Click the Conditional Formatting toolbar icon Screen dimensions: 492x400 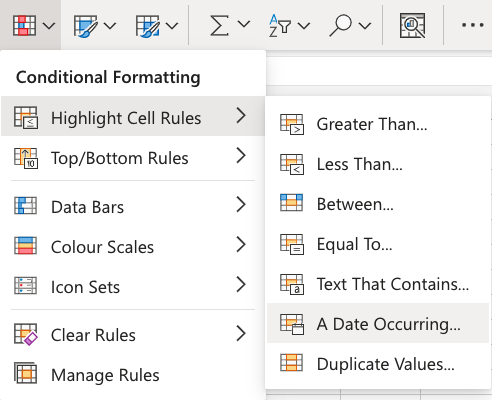coord(24,25)
